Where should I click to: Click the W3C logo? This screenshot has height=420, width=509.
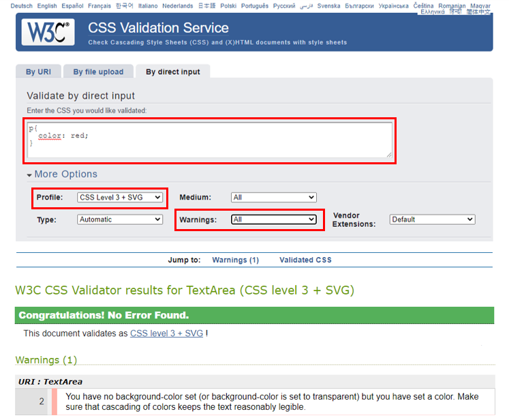[48, 32]
